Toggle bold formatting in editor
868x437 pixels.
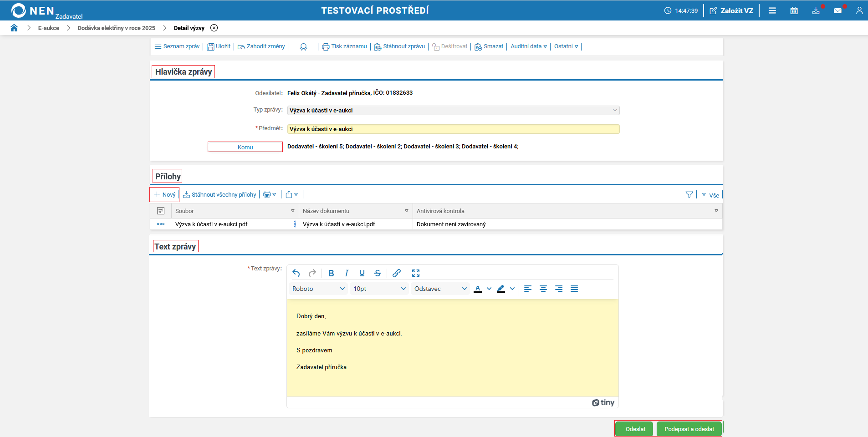click(331, 273)
